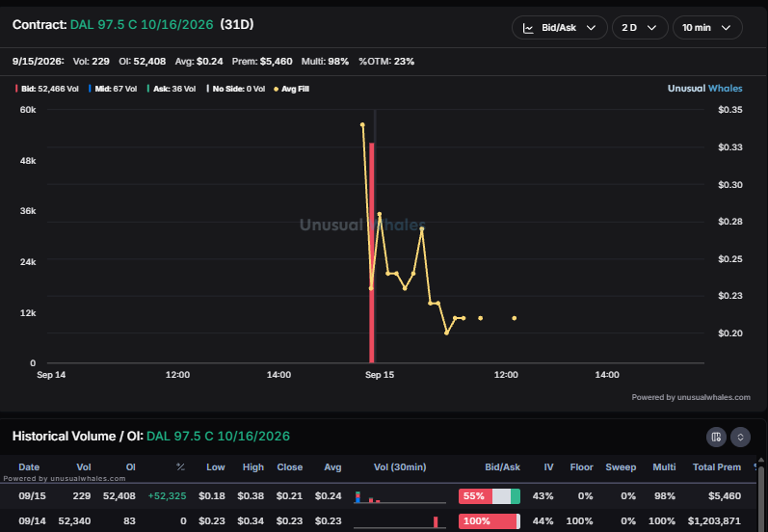Click the DAL 97.5 C 10/16/2026 contract title
The height and width of the screenshot is (532, 768).
(142, 24)
